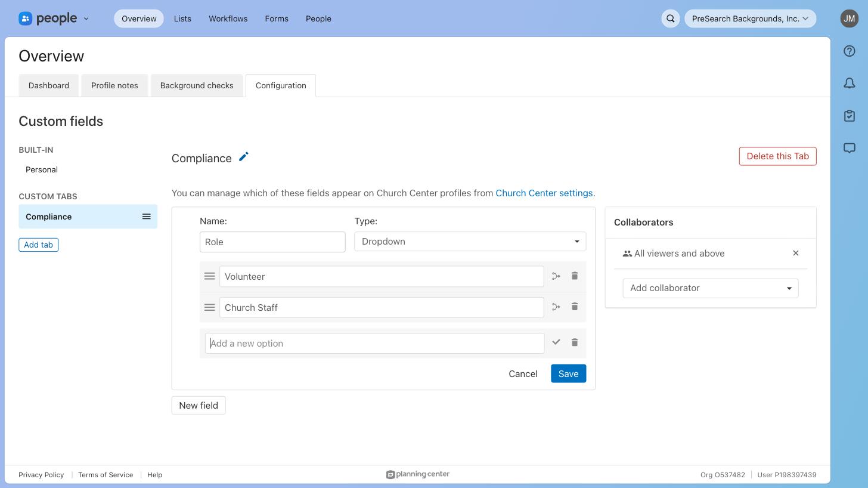Open the Help footer link
Screen dimensions: 868x488
pyautogui.click(x=154, y=475)
